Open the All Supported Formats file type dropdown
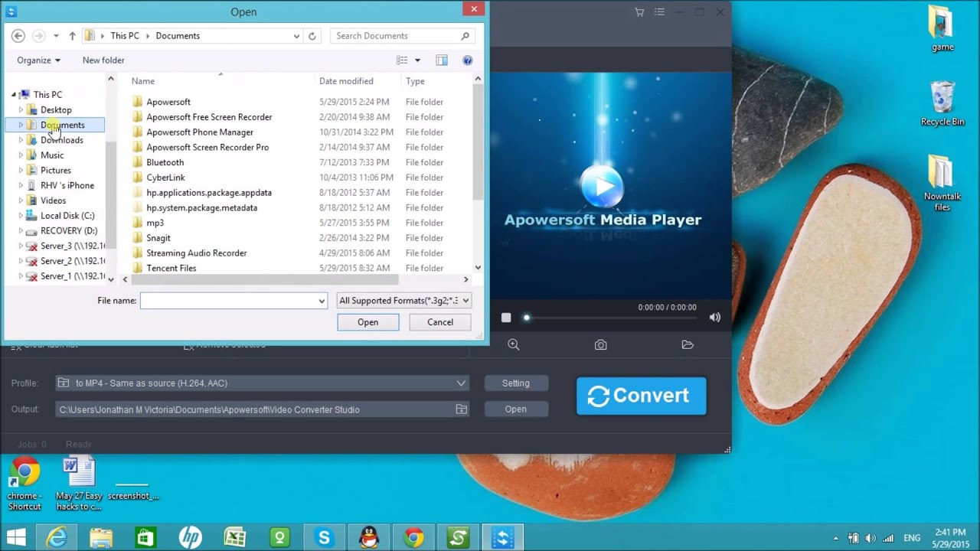The width and height of the screenshot is (980, 551). 404,301
